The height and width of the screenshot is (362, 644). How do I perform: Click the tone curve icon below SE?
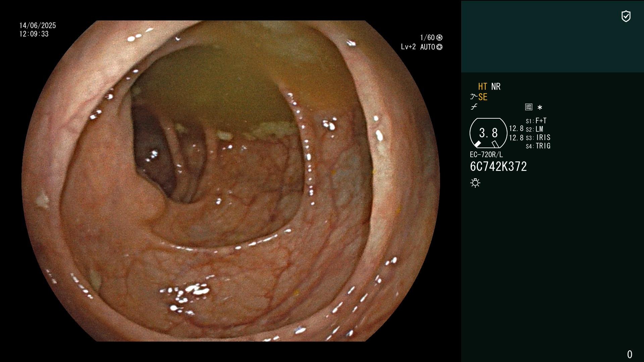coord(474,107)
